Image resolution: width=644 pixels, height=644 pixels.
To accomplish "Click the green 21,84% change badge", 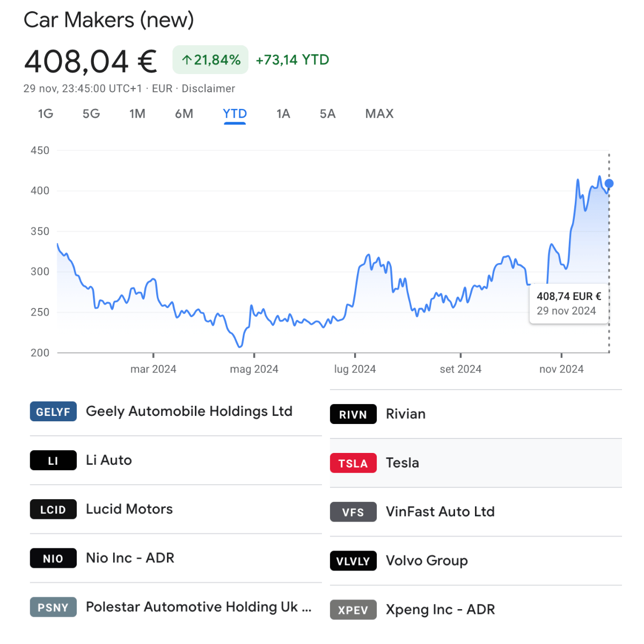I will 210,60.
